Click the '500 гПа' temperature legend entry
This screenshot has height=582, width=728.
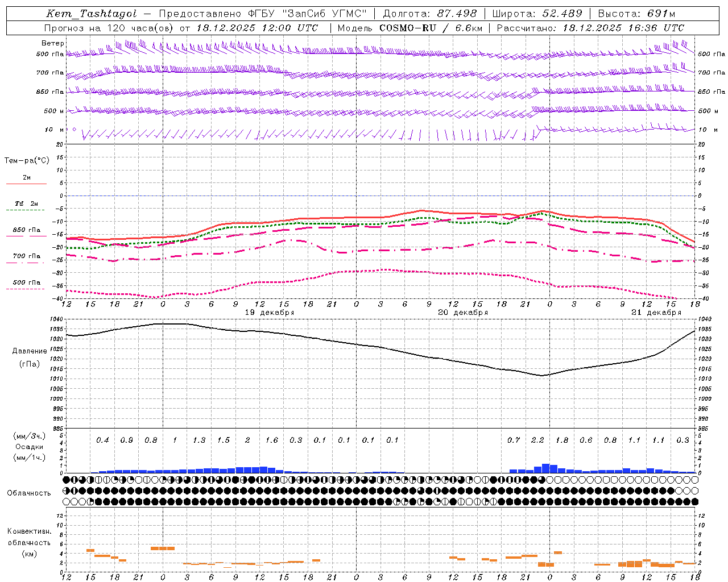click(27, 282)
